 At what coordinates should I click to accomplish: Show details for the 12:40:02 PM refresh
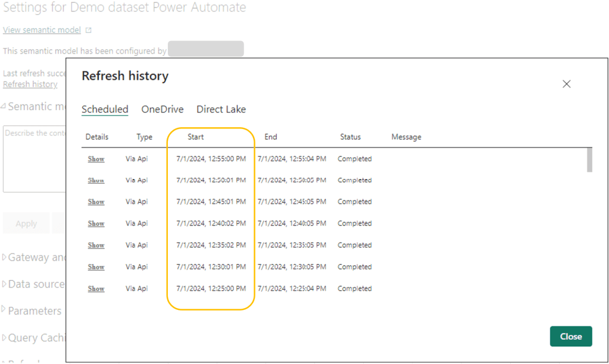(x=96, y=224)
